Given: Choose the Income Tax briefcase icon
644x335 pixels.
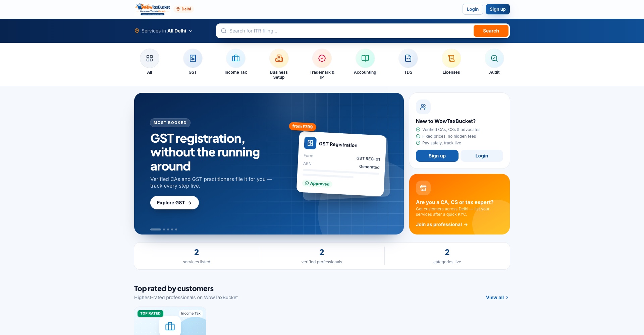Looking at the screenshot, I should click(236, 58).
